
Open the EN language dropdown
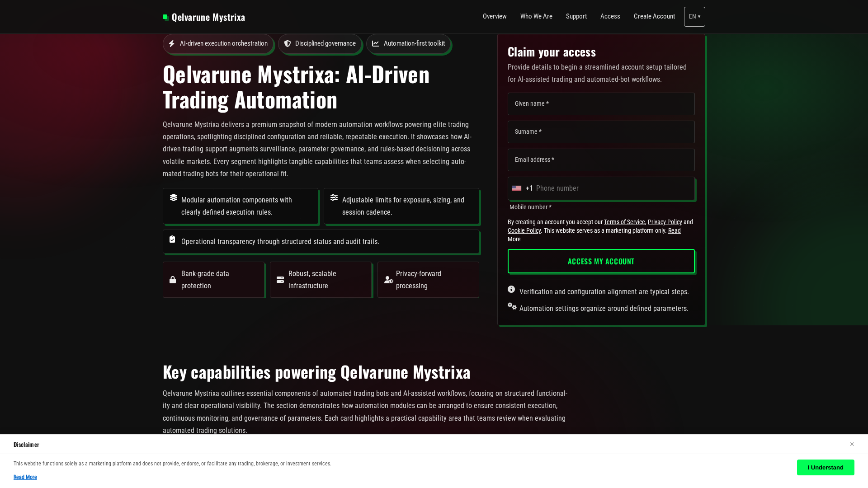694,17
